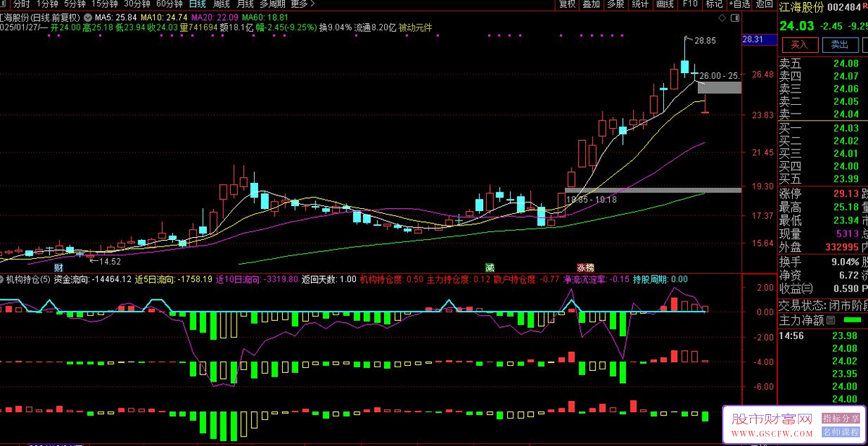868x446 pixels.
Task: Add stock via +自选 button
Action: (739, 4)
